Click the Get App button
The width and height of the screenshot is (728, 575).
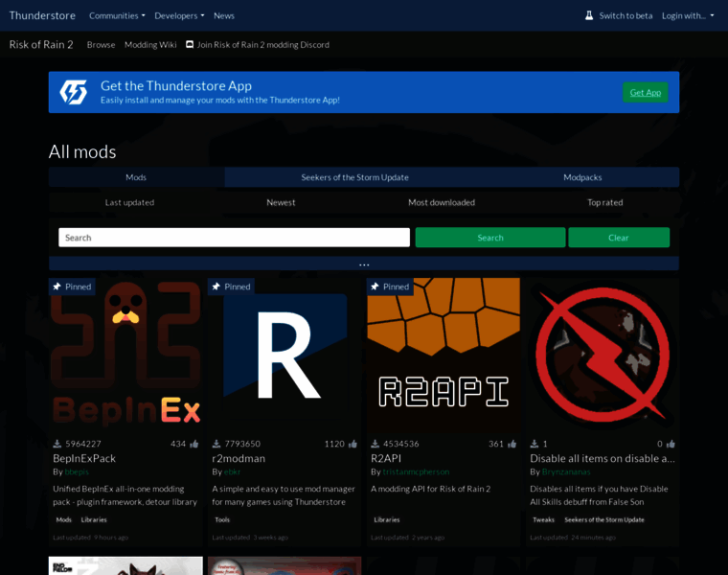pyautogui.click(x=646, y=92)
